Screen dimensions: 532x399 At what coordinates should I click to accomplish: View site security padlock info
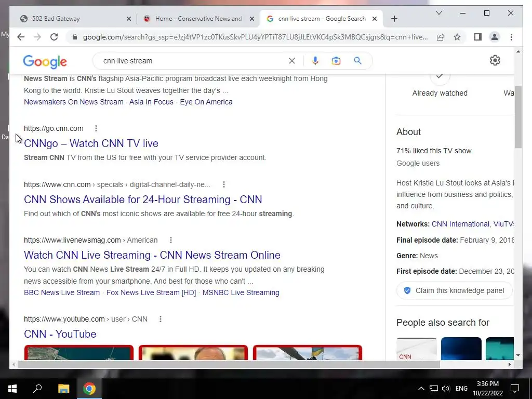[x=75, y=37]
